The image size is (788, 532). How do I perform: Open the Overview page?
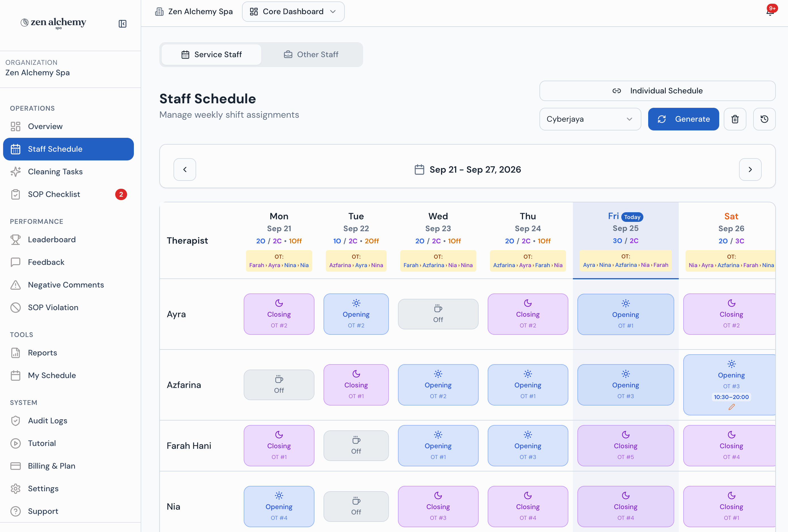(68, 126)
